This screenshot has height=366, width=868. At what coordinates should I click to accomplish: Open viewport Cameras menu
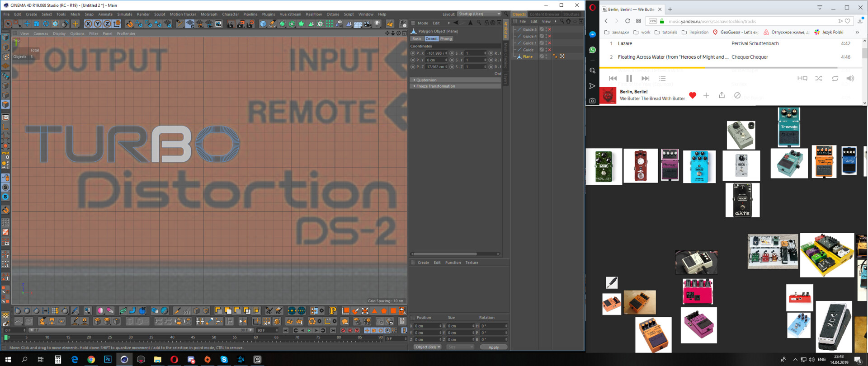41,33
